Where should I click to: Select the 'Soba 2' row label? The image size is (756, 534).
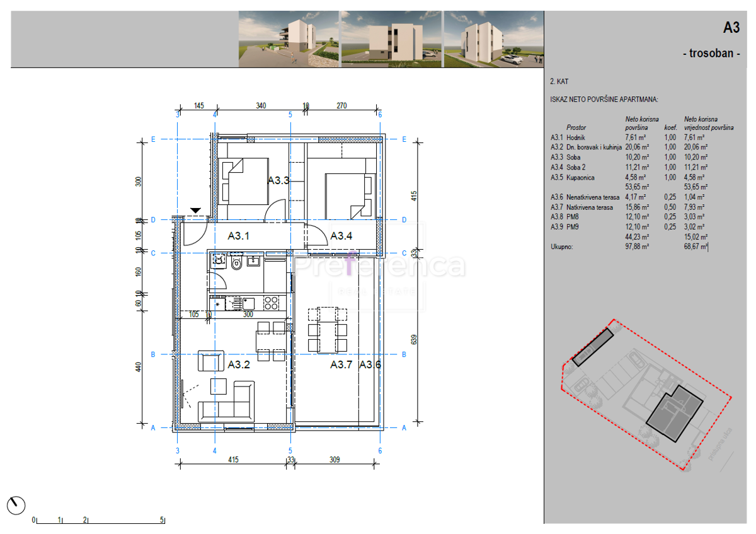(x=576, y=167)
